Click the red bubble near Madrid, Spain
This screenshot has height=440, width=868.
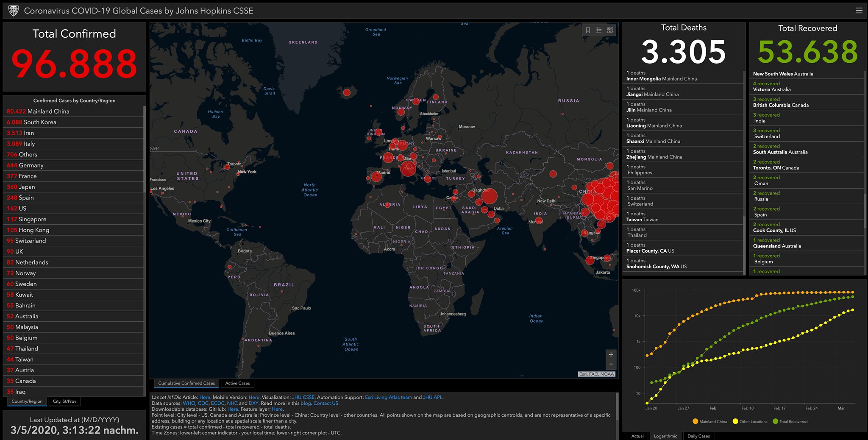click(376, 176)
